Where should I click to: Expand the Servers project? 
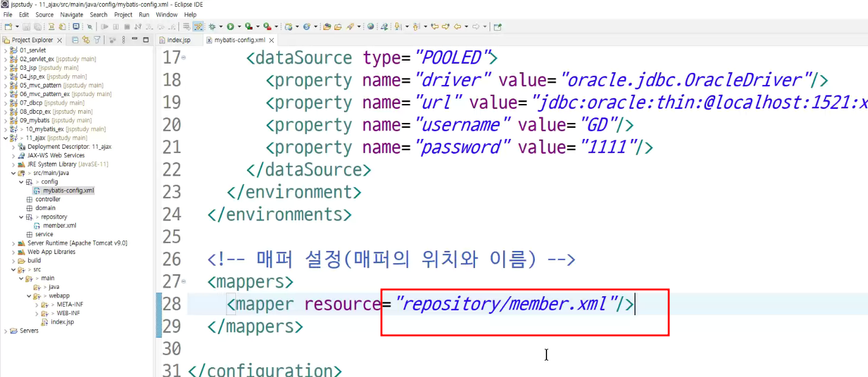[6, 330]
